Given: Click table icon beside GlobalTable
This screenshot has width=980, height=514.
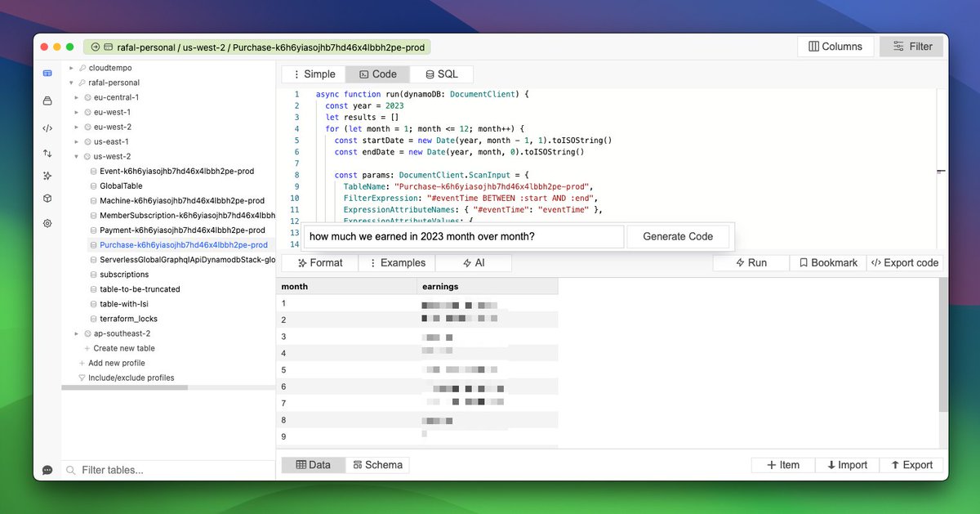Looking at the screenshot, I should point(93,186).
